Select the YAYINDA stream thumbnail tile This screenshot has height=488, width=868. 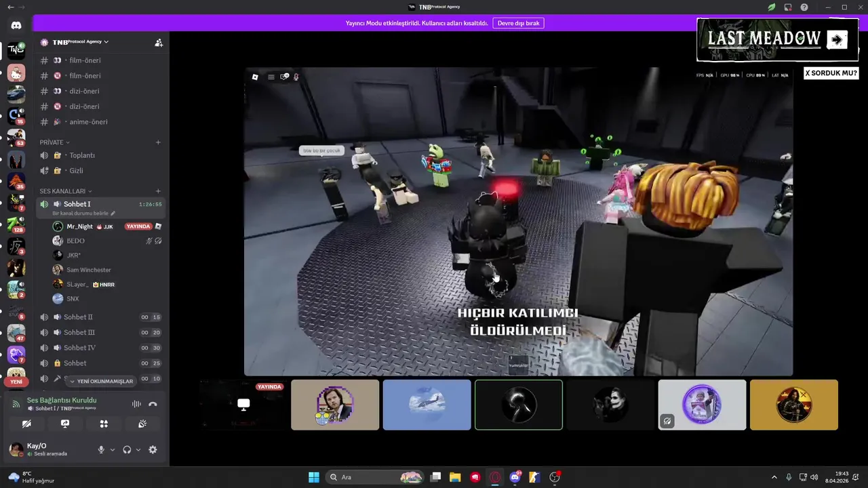pyautogui.click(x=243, y=405)
